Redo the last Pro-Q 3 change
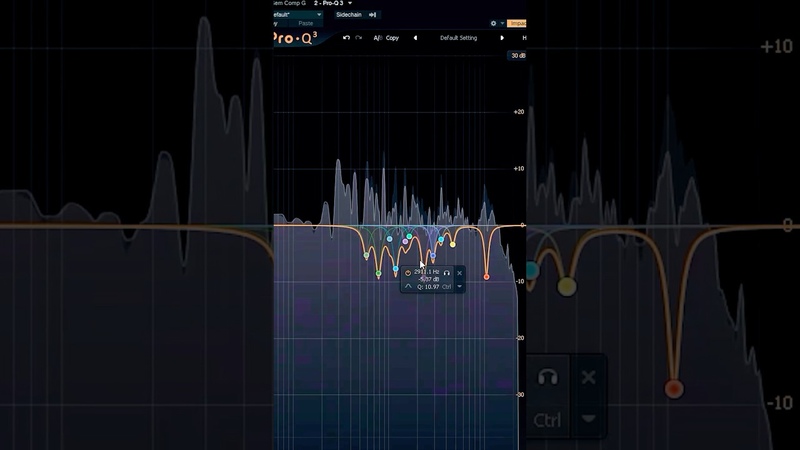The width and height of the screenshot is (800, 450). (x=359, y=38)
